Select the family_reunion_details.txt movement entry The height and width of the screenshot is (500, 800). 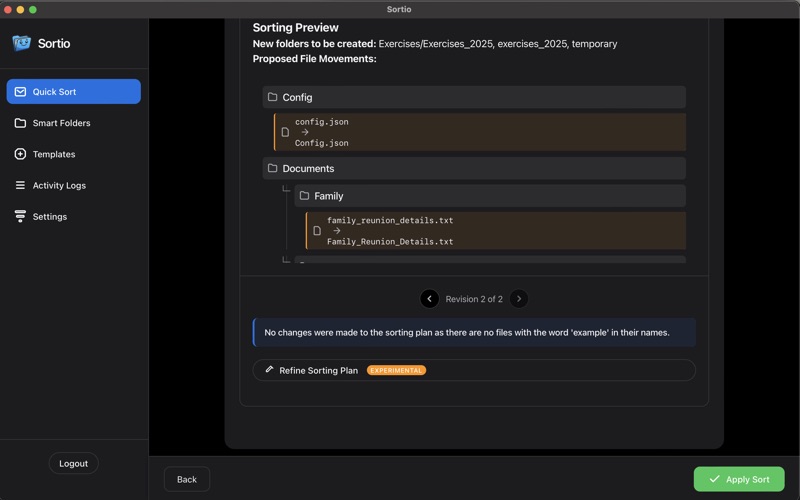[x=495, y=231]
